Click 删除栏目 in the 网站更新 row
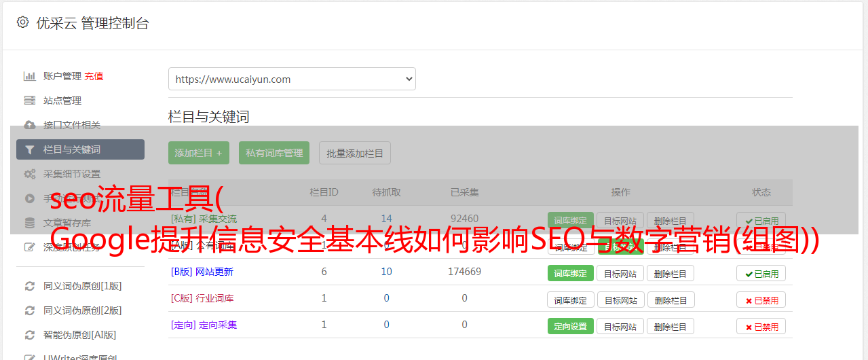Screen dimensions: 868x360 671,273
